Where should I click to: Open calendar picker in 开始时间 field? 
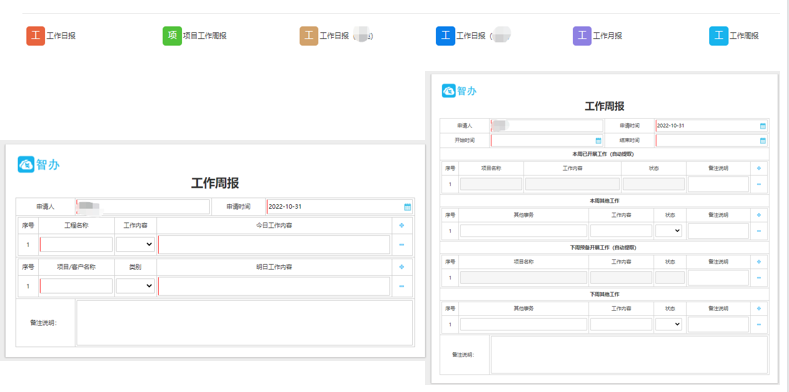[x=598, y=141]
